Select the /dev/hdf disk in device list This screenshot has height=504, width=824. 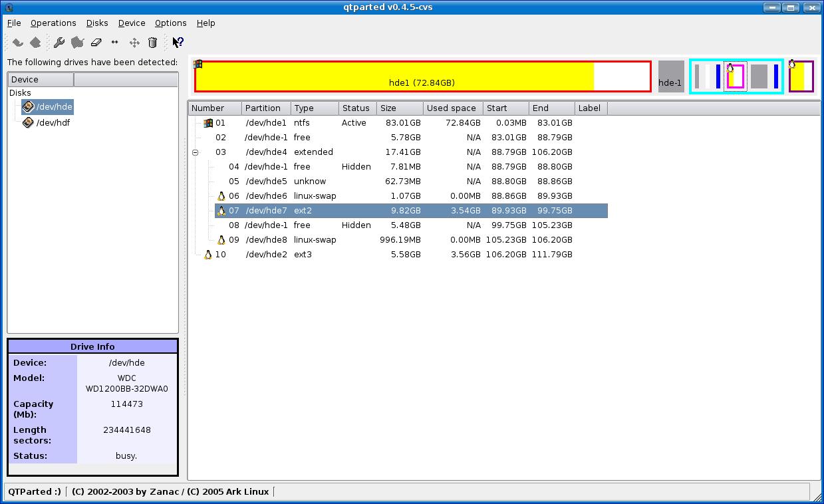53,122
